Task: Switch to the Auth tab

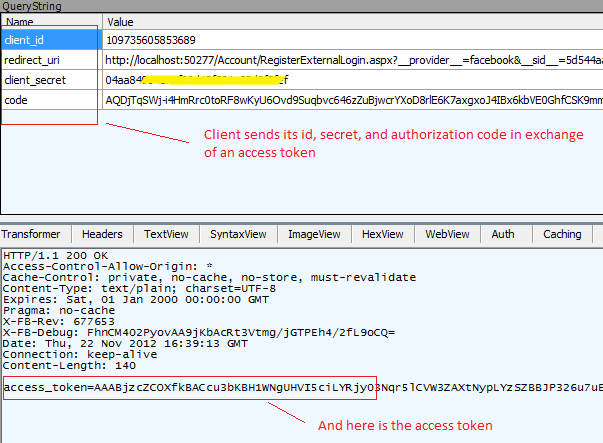Action: coord(503,234)
